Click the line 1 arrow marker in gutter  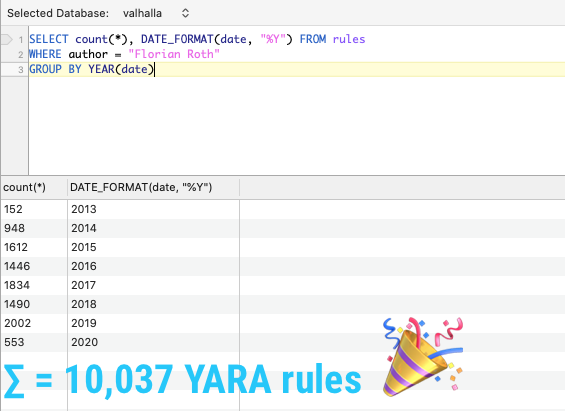point(7,39)
